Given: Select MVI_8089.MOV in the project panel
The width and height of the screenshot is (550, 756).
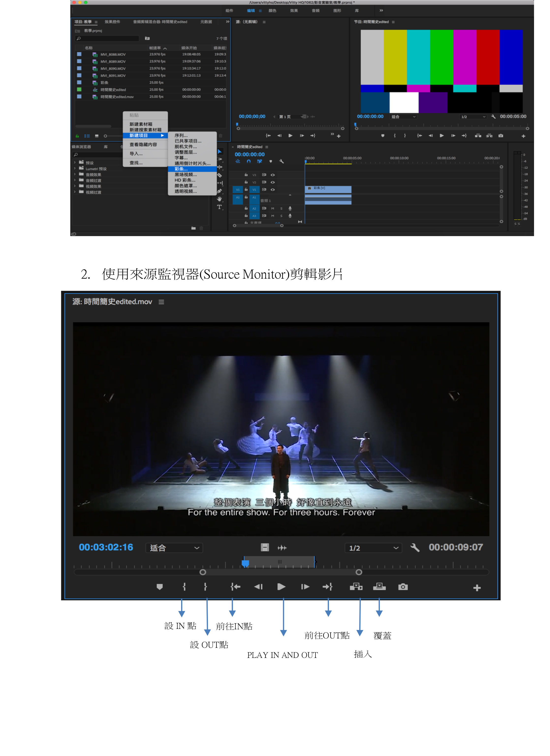Looking at the screenshot, I should (113, 61).
